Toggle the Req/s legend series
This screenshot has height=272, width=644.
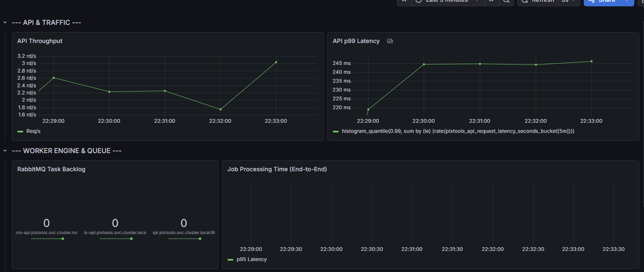click(33, 131)
